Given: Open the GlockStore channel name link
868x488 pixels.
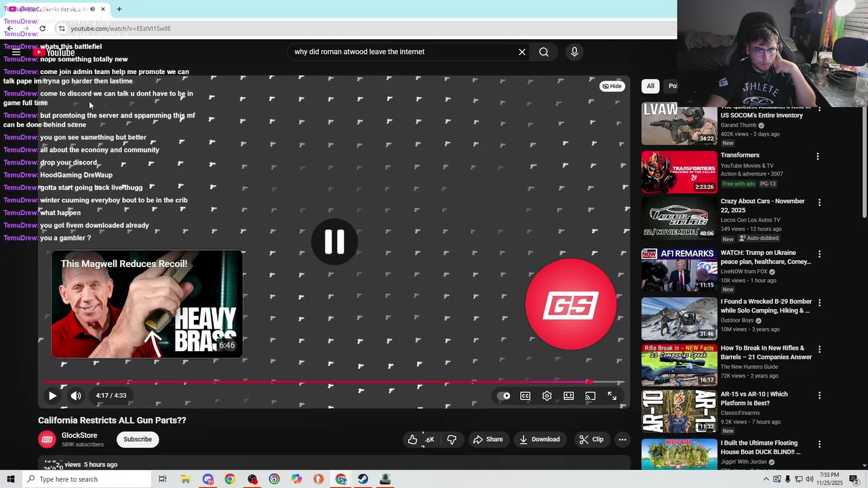Looking at the screenshot, I should (79, 435).
